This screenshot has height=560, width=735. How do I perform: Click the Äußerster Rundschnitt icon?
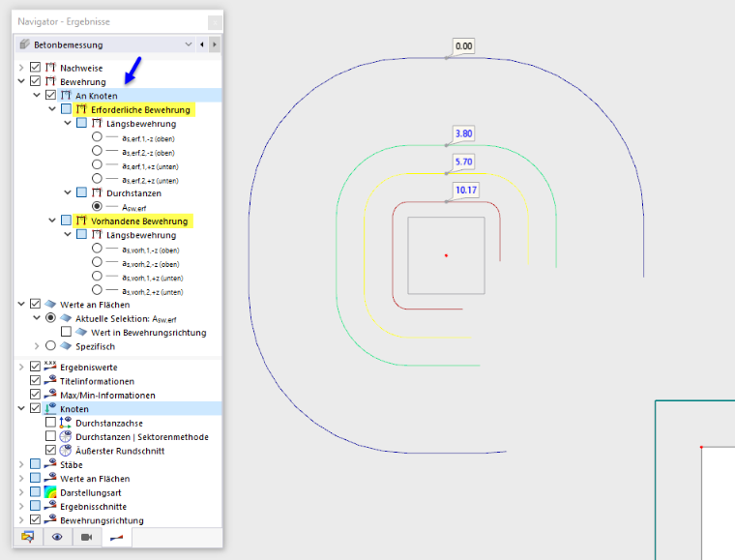pos(66,451)
